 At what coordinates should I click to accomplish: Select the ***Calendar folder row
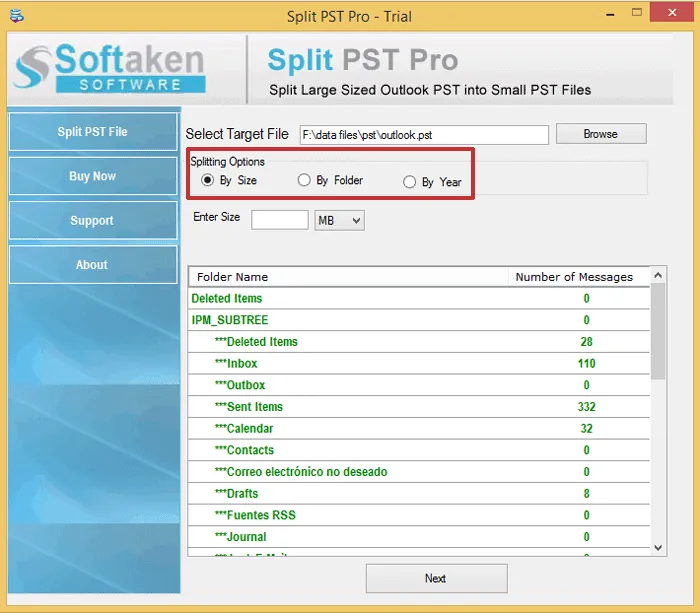pyautogui.click(x=419, y=429)
